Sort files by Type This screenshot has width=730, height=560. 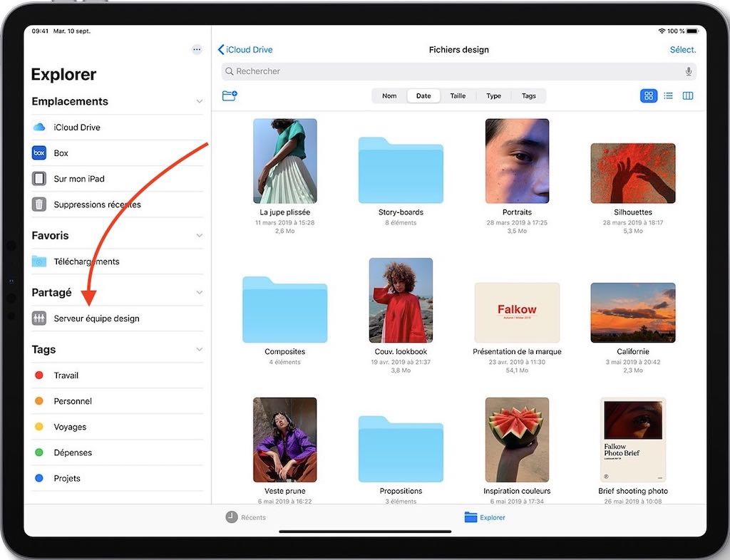pos(493,95)
